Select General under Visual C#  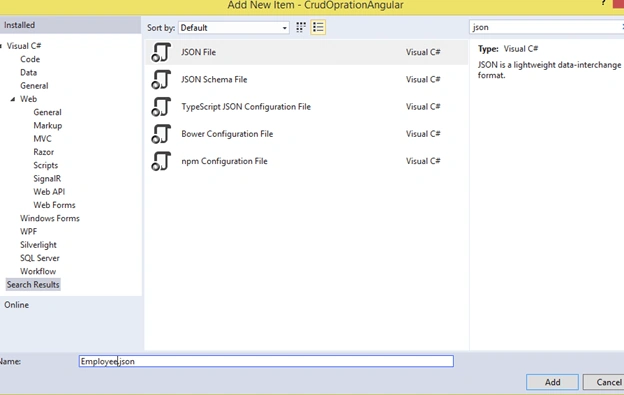(34, 86)
